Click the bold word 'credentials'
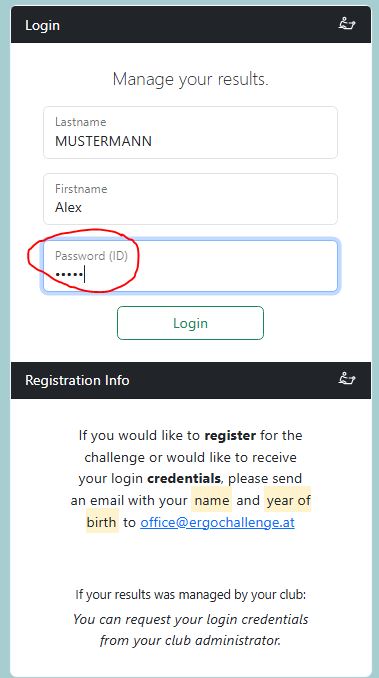Image resolution: width=379 pixels, height=678 pixels. click(184, 479)
